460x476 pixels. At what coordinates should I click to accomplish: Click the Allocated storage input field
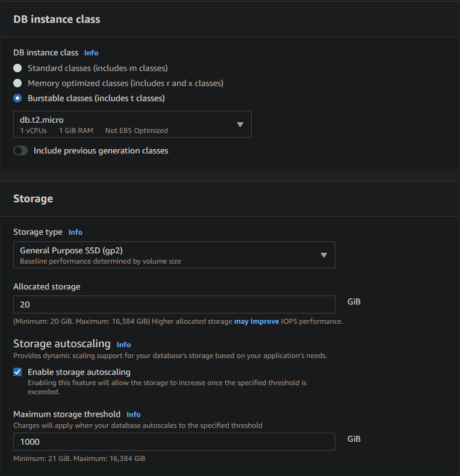point(174,304)
